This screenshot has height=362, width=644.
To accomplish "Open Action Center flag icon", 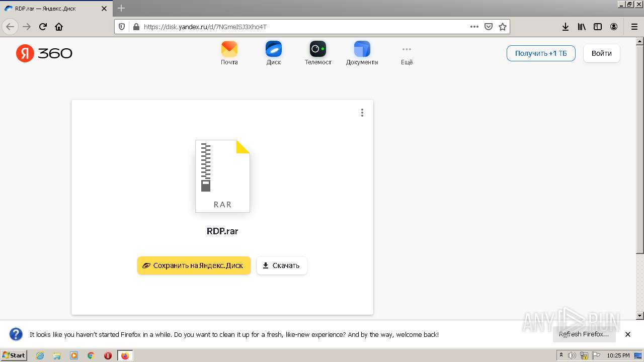I will click(x=596, y=355).
